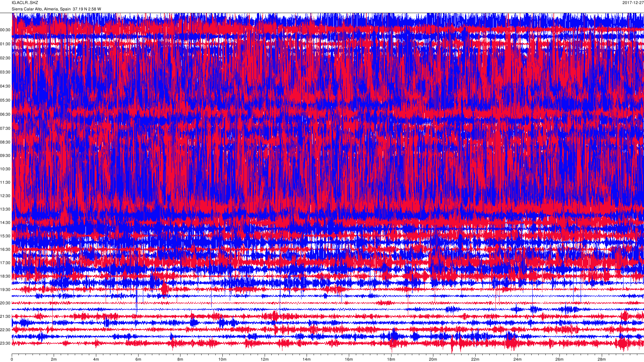Click the 4m axis tick label
The width and height of the screenshot is (644, 362).
96,359
